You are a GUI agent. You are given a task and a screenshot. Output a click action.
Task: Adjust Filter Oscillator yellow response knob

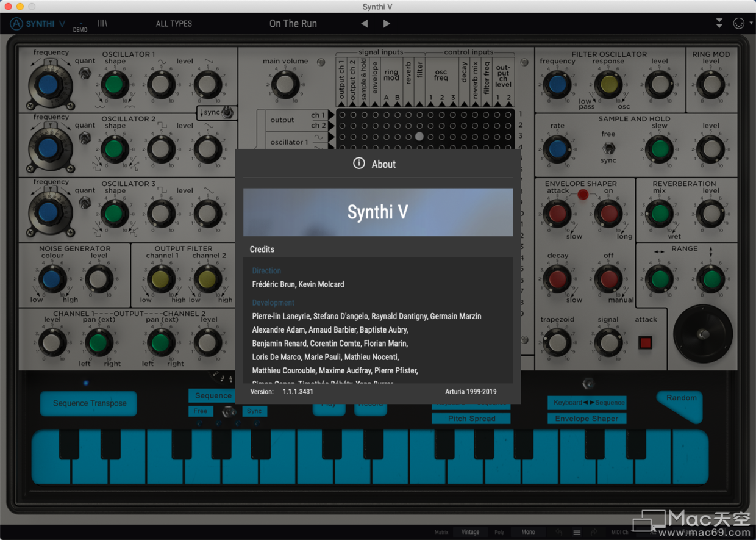[608, 84]
